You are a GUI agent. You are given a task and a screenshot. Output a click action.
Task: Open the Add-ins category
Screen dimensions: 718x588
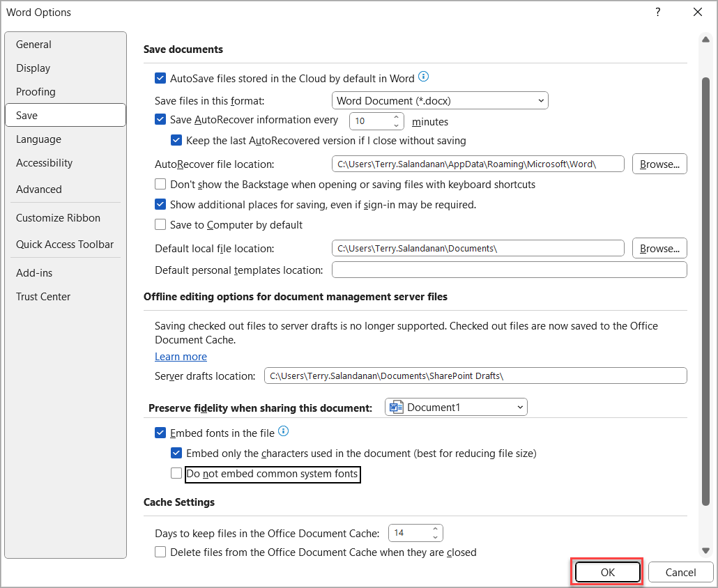coord(66,272)
